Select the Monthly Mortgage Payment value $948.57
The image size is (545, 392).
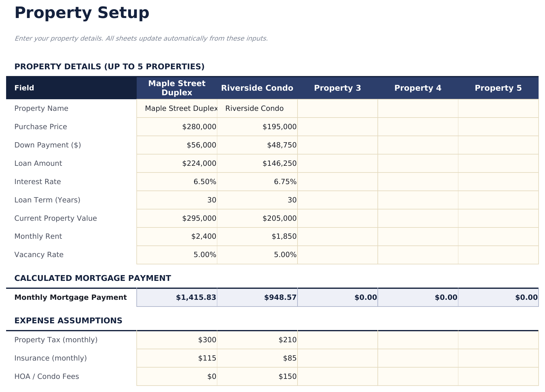pyautogui.click(x=257, y=297)
